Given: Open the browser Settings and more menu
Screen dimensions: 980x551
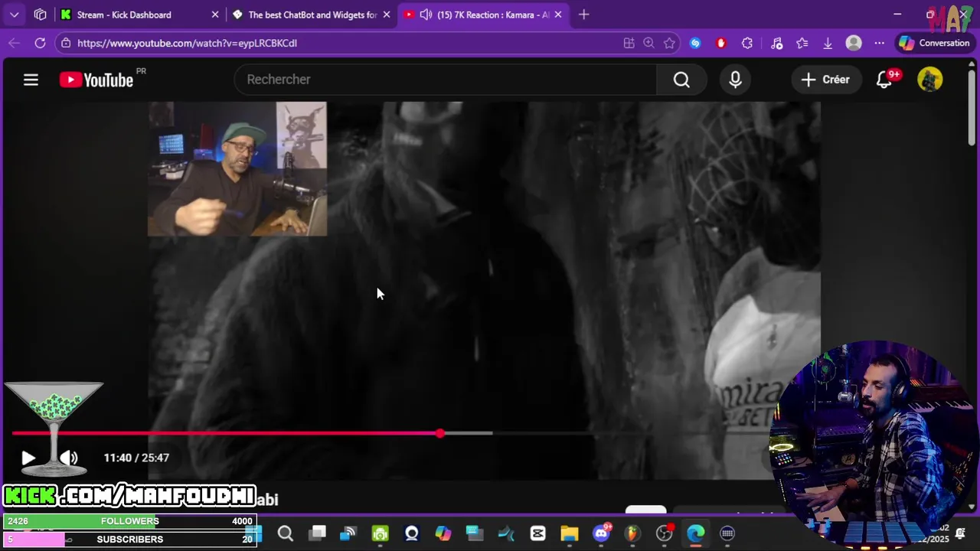Looking at the screenshot, I should click(x=880, y=43).
